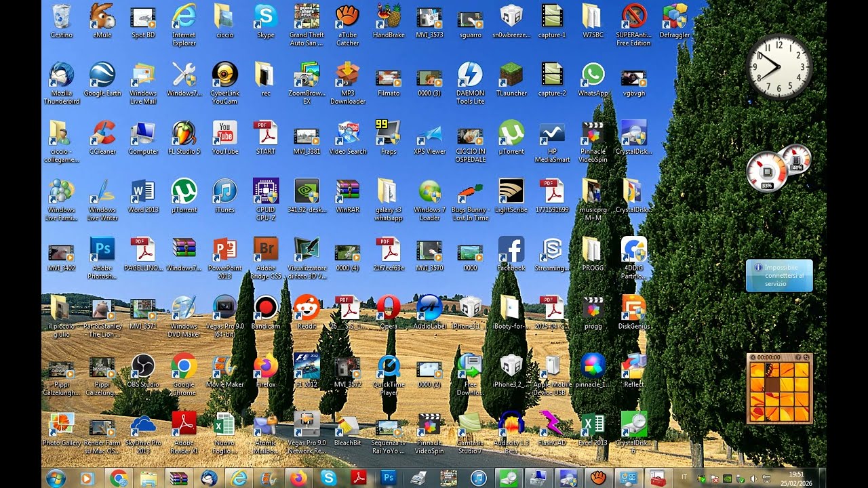Show the puzzle picture with the question-mark button
The width and height of the screenshot is (868, 488).
798,357
